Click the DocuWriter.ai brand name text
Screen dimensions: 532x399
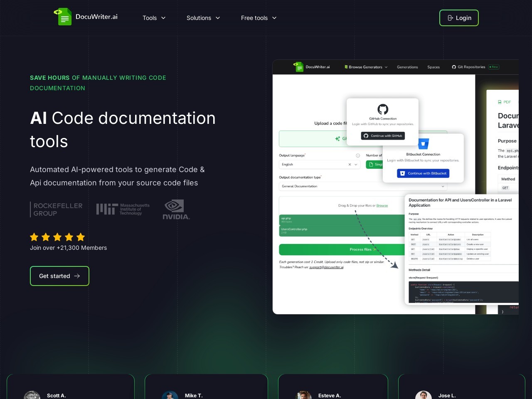[96, 17]
